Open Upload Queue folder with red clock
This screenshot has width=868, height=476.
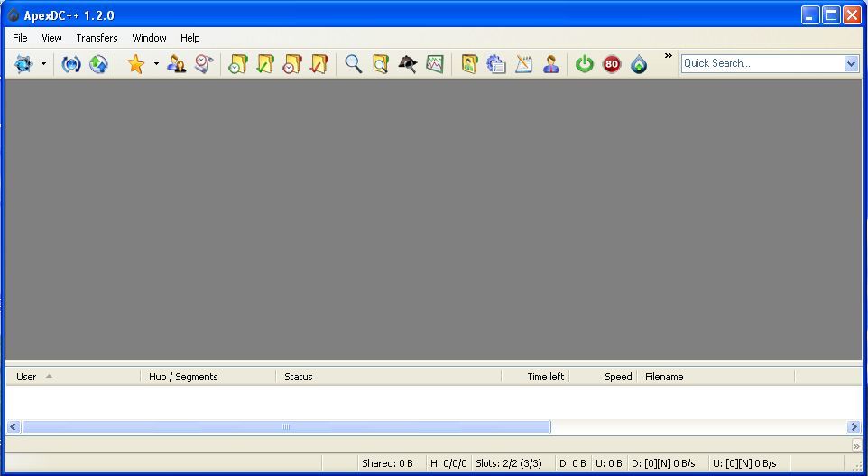click(x=292, y=64)
